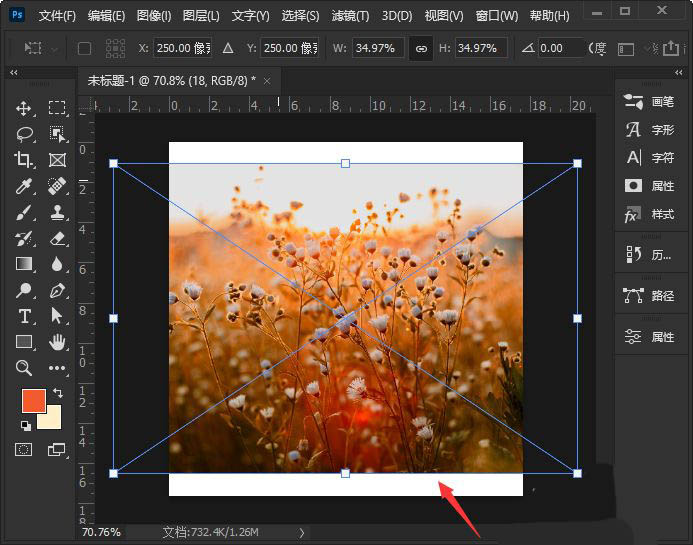Select the Zoom magnifier tool
Viewport: 693px width, 545px height.
[24, 368]
